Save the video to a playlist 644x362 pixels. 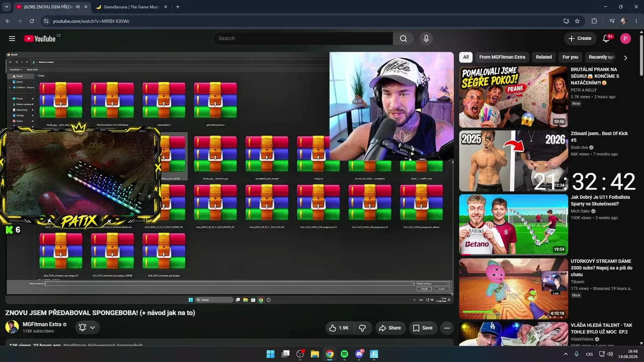point(423,328)
